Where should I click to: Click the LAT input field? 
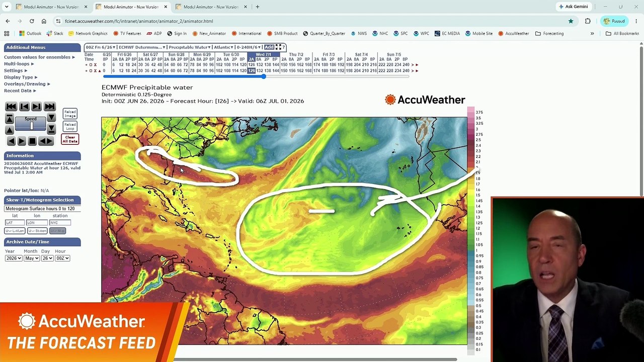15,223
